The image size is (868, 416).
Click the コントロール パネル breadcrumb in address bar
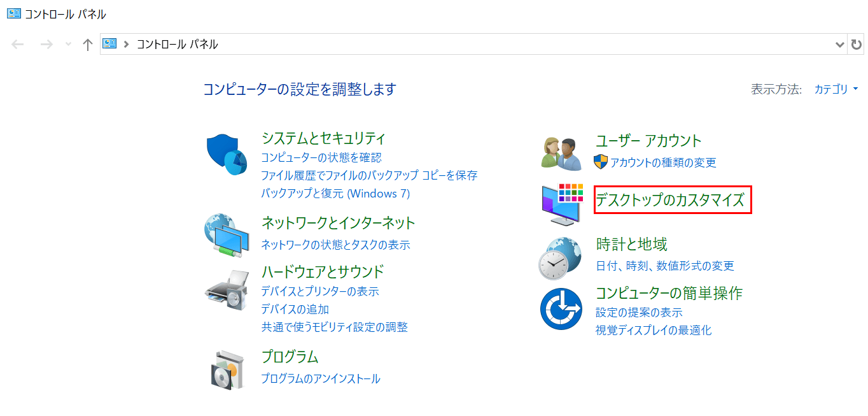click(x=178, y=45)
